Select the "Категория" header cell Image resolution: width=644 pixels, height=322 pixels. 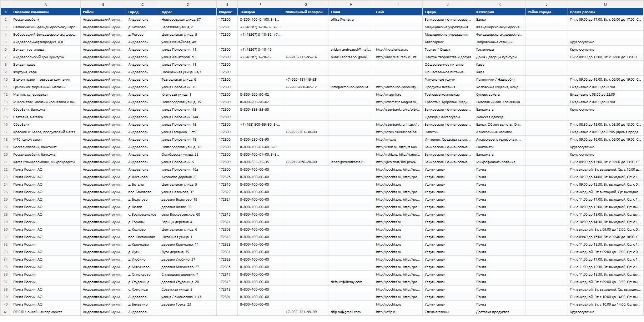(499, 12)
